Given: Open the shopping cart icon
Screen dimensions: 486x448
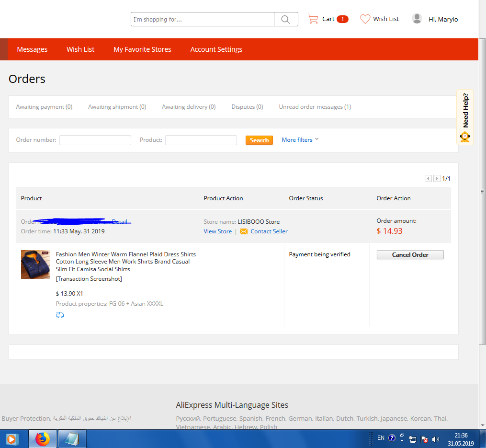Looking at the screenshot, I should coord(313,19).
